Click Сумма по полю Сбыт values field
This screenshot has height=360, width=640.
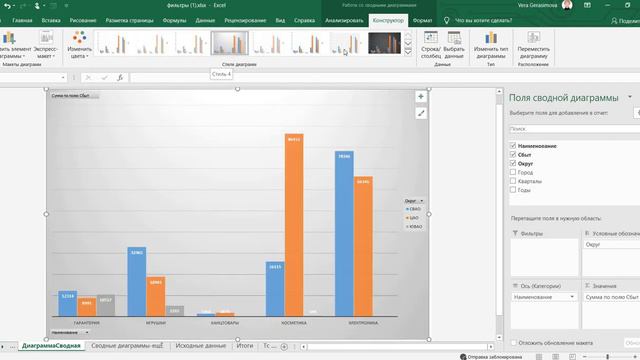click(x=611, y=297)
